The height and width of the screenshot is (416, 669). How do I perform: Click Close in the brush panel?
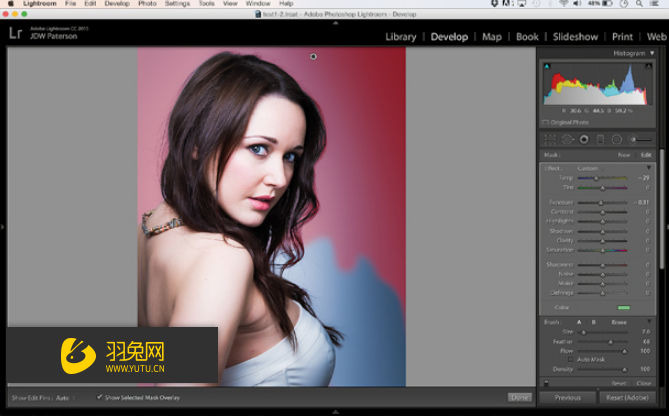click(644, 383)
